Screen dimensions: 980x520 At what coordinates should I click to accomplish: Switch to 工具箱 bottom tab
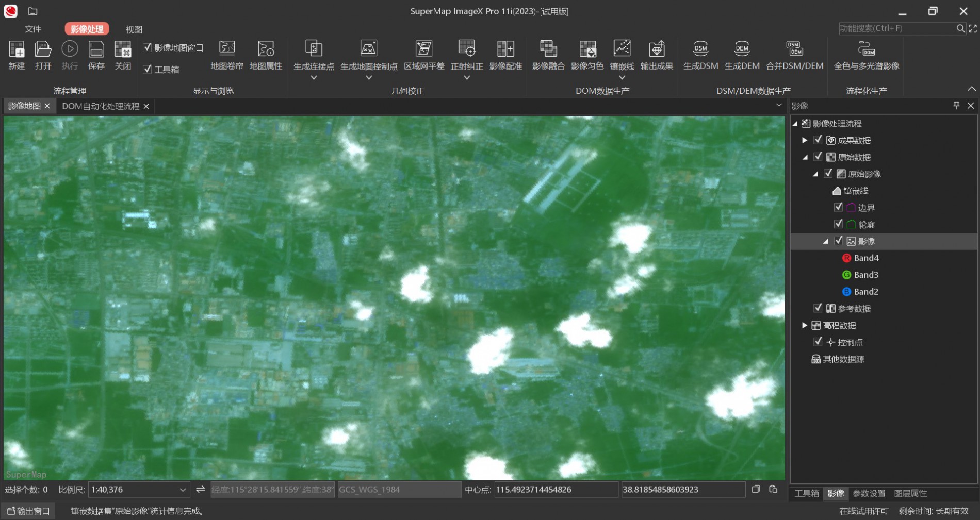[807, 493]
